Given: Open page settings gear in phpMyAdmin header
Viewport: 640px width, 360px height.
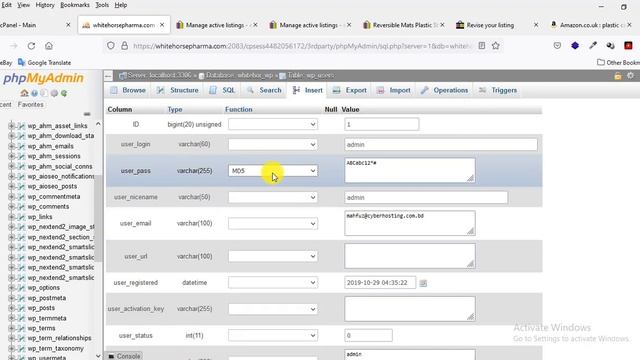Looking at the screenshot, I should pyautogui.click(x=631, y=76).
